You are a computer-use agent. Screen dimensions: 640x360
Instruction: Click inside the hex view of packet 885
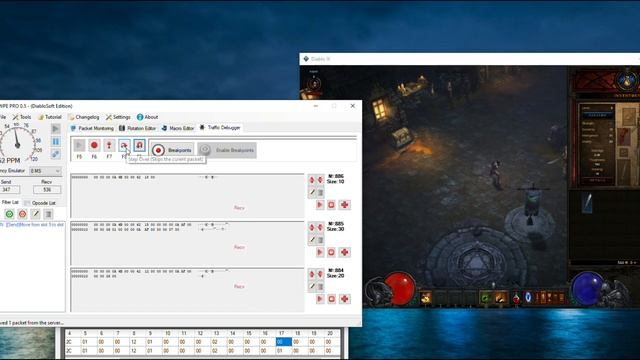tap(187, 243)
